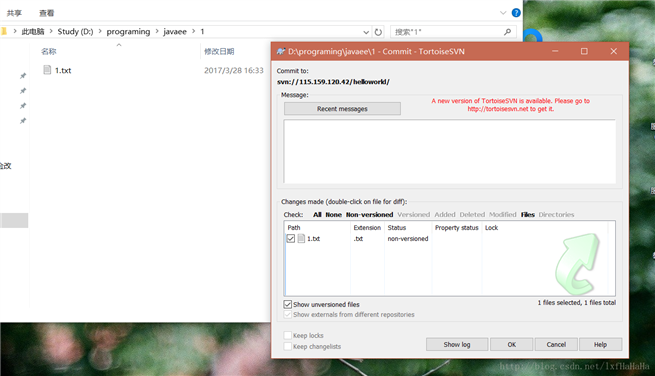Click the .txt extension cell
Screen dimensions: 655x376
click(358, 239)
